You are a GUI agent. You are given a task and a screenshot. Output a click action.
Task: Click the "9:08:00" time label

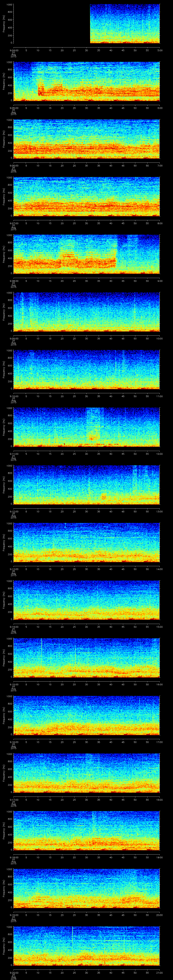coord(14,280)
